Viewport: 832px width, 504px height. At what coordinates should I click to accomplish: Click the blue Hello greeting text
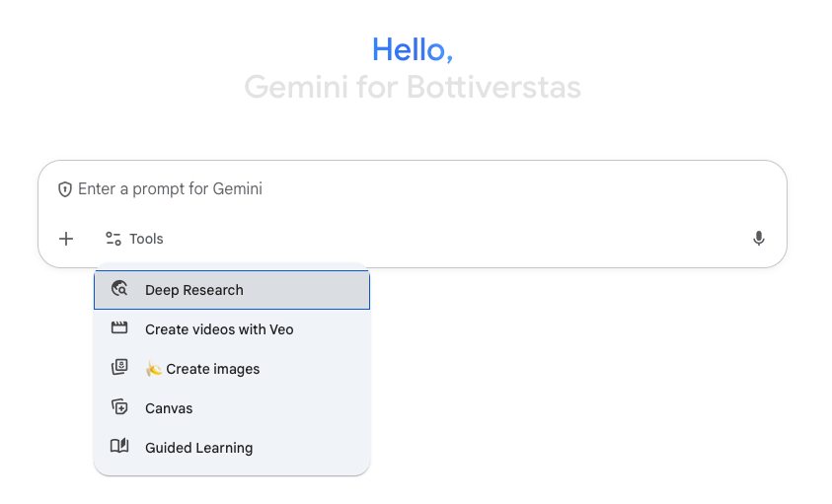[413, 48]
